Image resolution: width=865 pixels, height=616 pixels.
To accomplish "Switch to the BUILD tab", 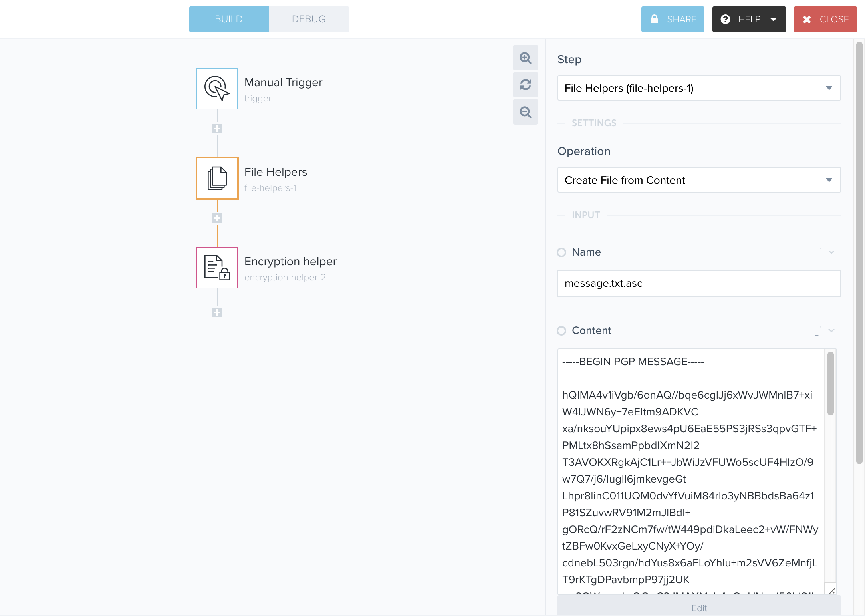I will pos(229,19).
